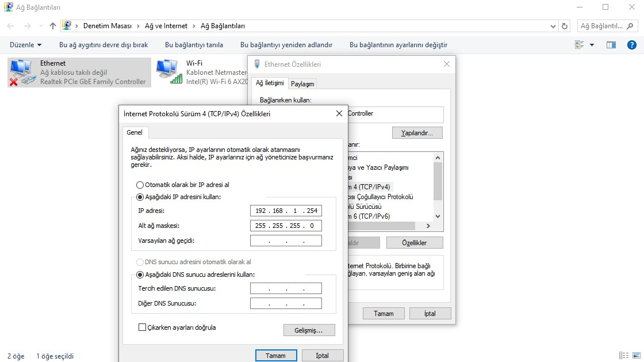Expand chevron after Denetim Masası breadcrumb
Screen dimensions: 644x362
click(138, 26)
